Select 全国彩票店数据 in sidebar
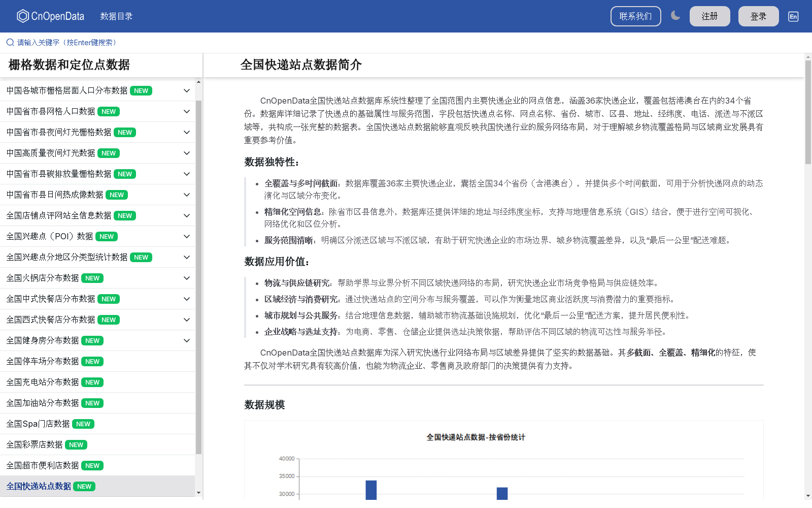This screenshot has height=508, width=812. pos(97,444)
